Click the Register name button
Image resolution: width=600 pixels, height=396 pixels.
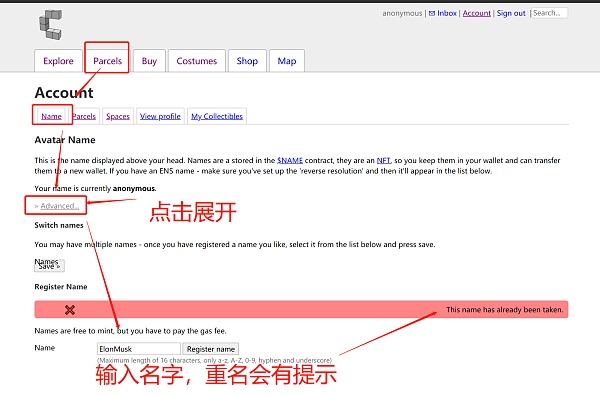(211, 349)
